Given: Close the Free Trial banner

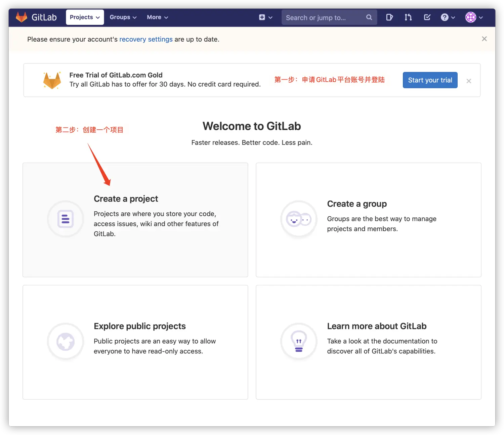Looking at the screenshot, I should (469, 81).
